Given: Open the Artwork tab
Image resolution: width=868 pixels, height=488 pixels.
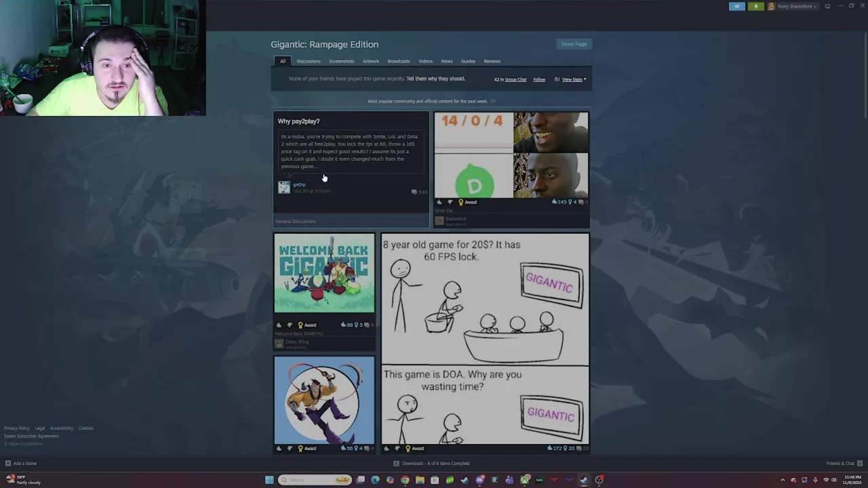Looking at the screenshot, I should (x=370, y=61).
